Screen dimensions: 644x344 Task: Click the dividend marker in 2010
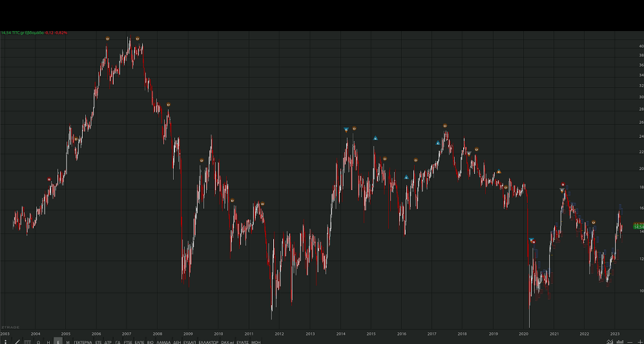coord(232,200)
